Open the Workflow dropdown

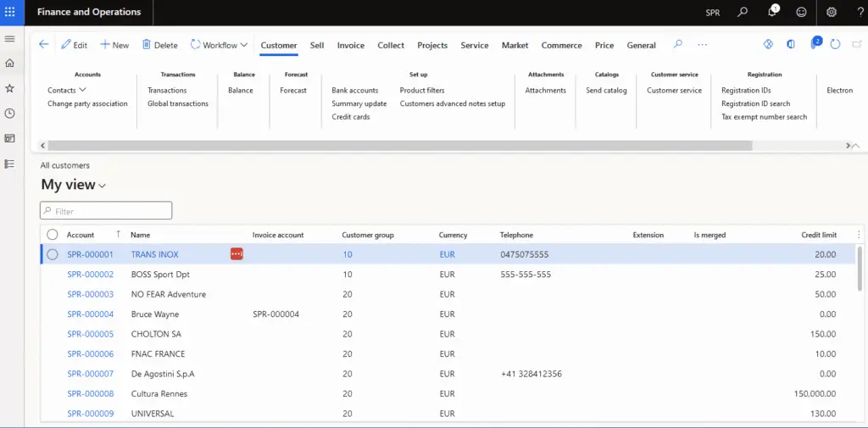(220, 46)
